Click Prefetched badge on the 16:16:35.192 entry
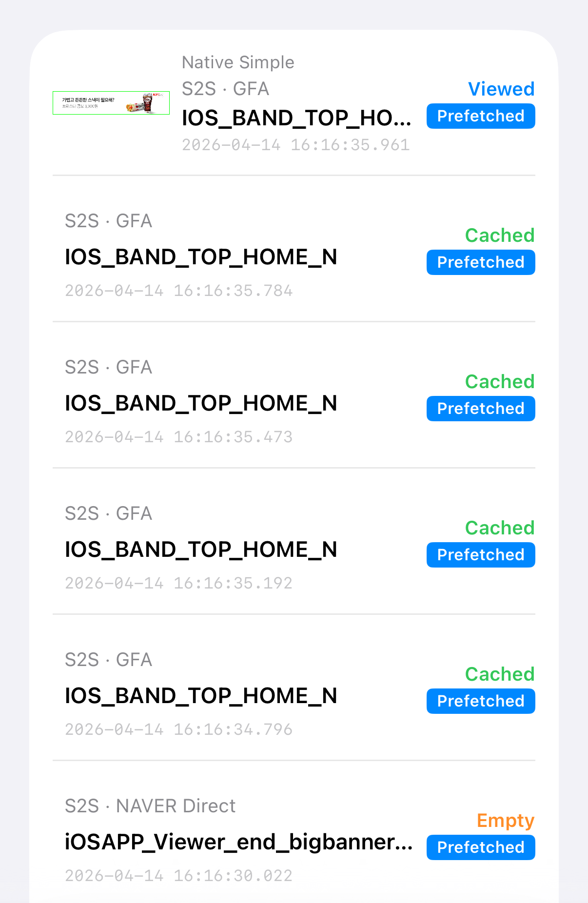588x903 pixels. (x=480, y=555)
